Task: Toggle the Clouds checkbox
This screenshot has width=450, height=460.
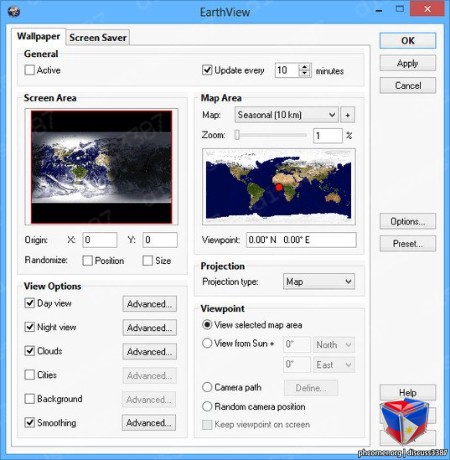Action: point(30,351)
